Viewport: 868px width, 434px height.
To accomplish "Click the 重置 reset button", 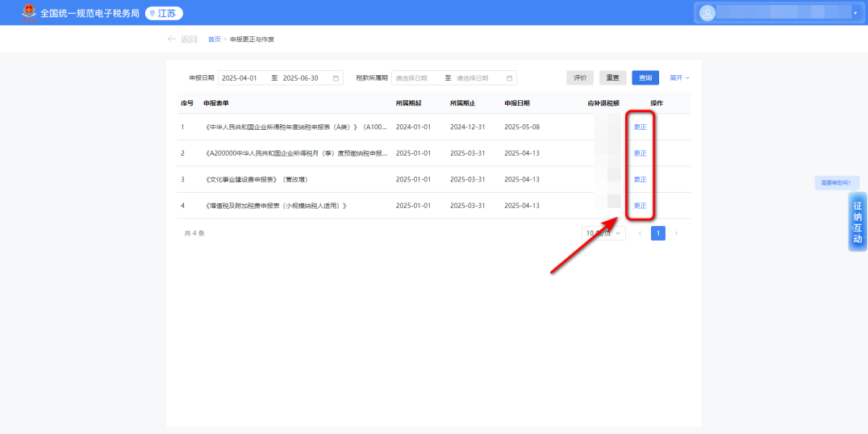I will 612,78.
